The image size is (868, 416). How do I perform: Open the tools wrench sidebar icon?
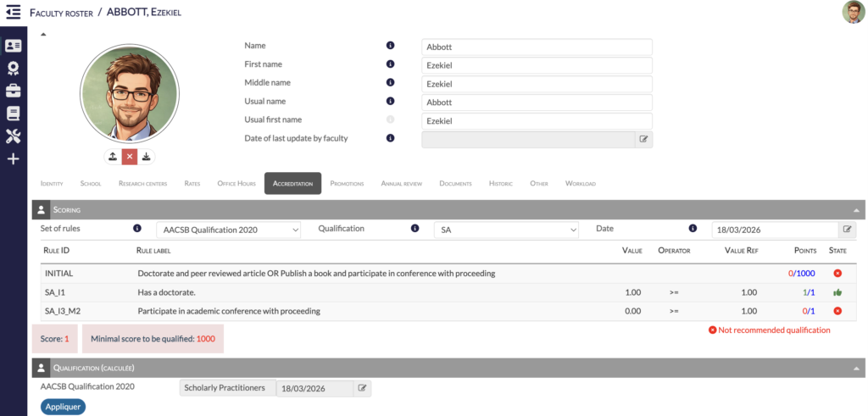click(13, 136)
